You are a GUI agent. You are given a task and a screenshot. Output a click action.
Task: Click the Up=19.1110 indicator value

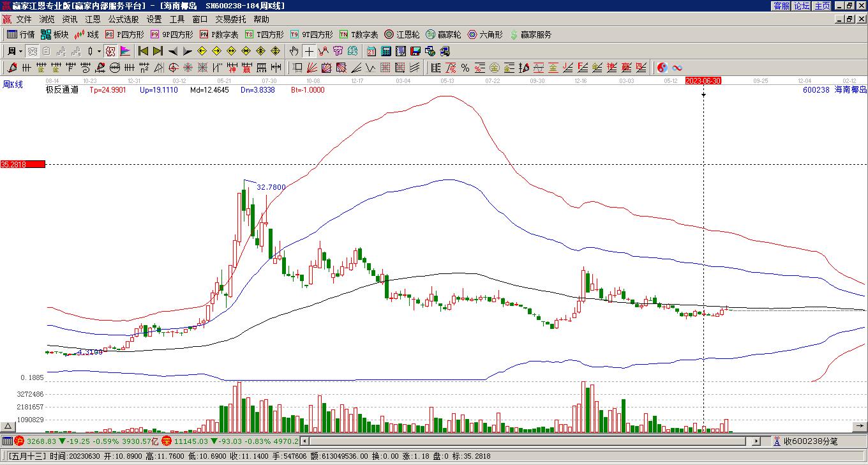point(158,90)
